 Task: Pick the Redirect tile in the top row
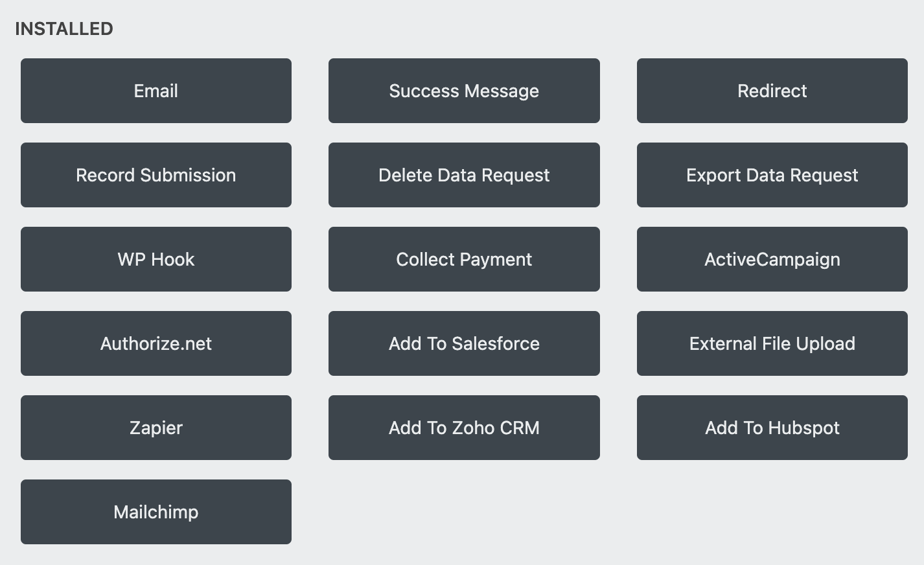pyautogui.click(x=771, y=91)
